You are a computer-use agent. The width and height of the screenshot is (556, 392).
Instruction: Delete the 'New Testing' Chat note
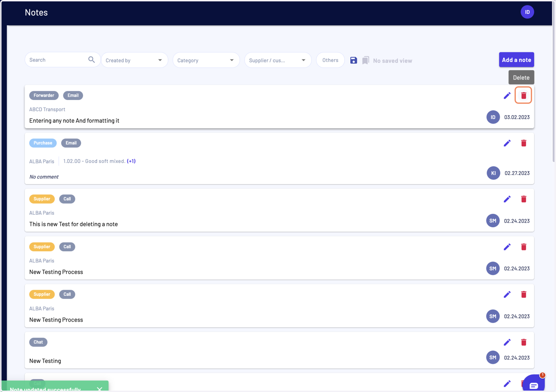524,342
